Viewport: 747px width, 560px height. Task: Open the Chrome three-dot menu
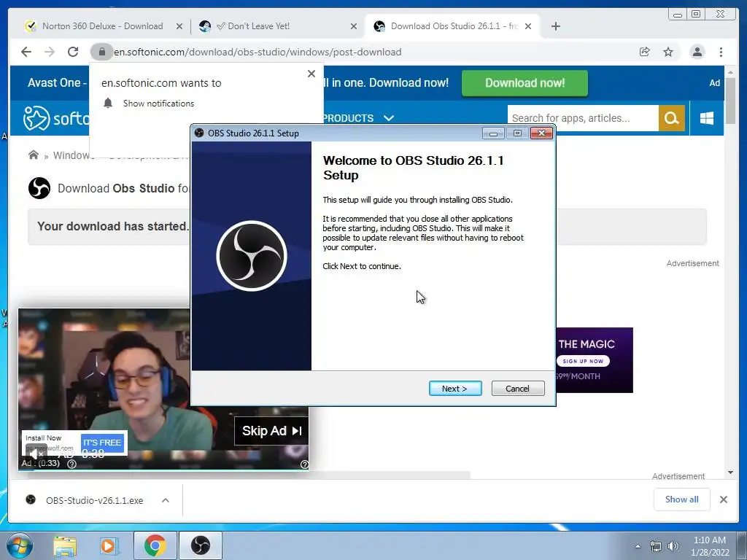pyautogui.click(x=721, y=52)
